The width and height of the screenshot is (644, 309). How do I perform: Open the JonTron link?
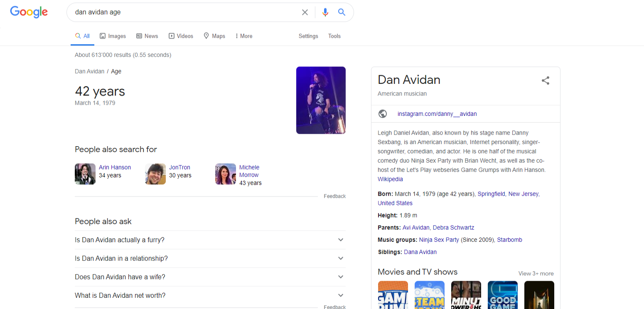(x=179, y=167)
